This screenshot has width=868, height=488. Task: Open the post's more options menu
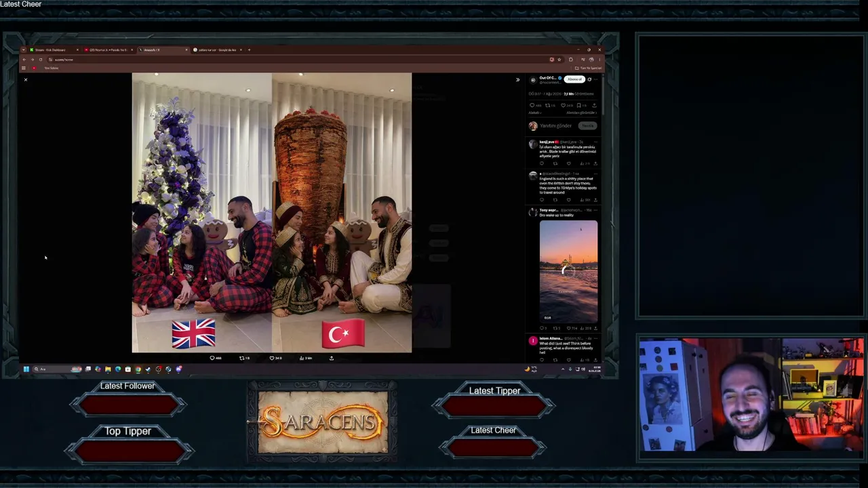597,79
